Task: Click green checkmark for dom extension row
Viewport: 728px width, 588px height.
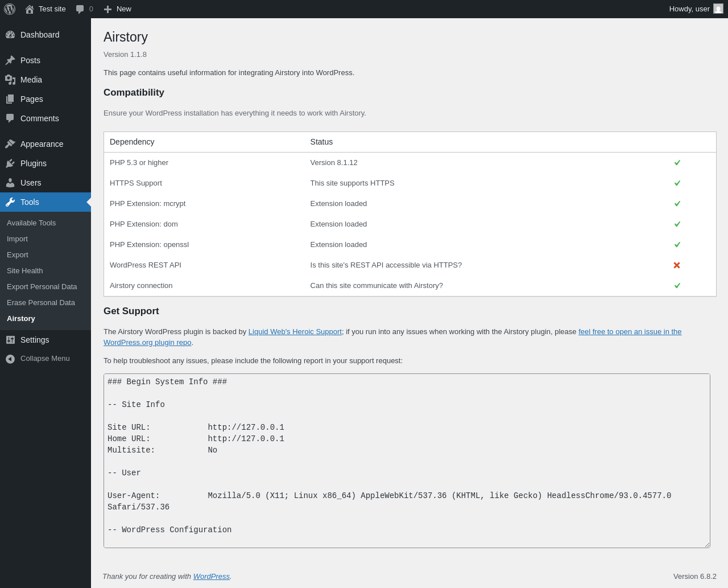Action: tap(677, 224)
